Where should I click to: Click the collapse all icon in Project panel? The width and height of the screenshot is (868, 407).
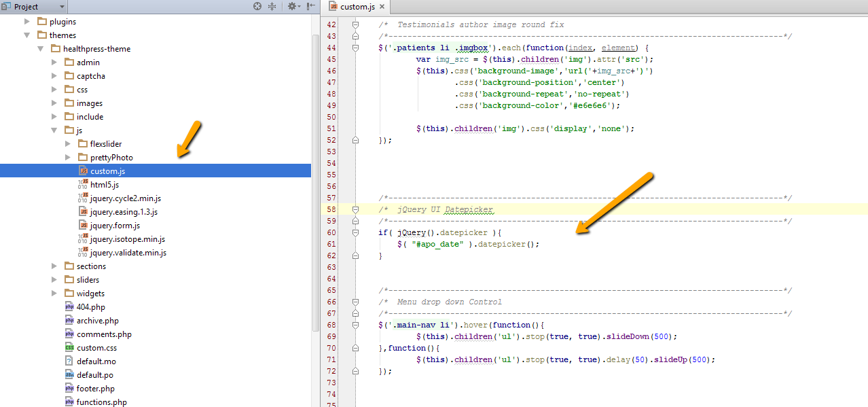(272, 6)
